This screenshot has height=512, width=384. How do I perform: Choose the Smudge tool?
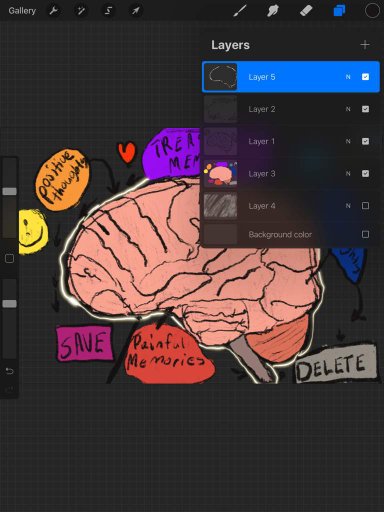click(273, 11)
